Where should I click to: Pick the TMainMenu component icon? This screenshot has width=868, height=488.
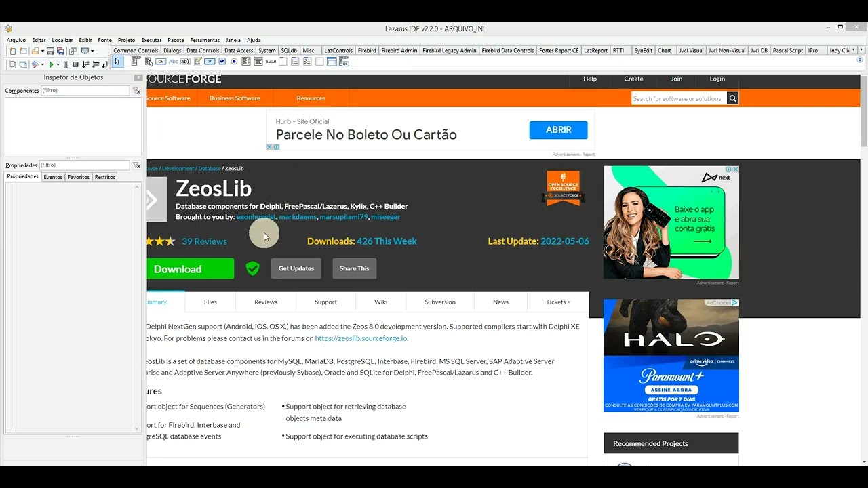pos(136,62)
